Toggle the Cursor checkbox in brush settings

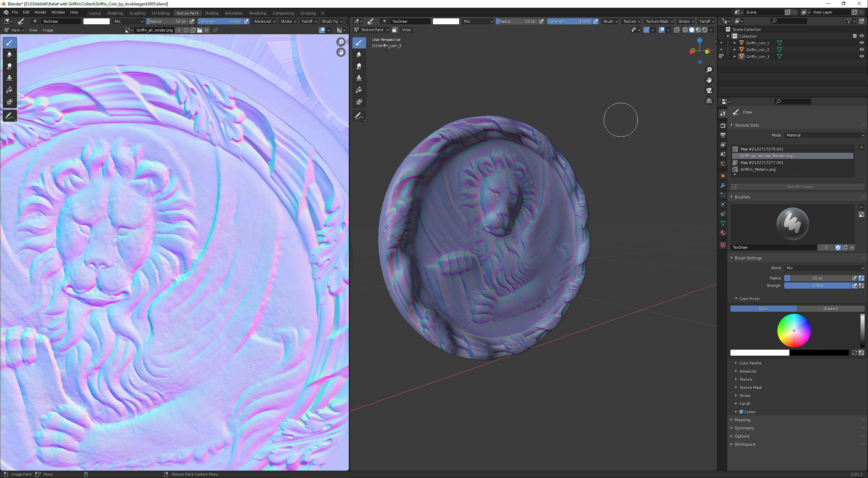pos(741,412)
